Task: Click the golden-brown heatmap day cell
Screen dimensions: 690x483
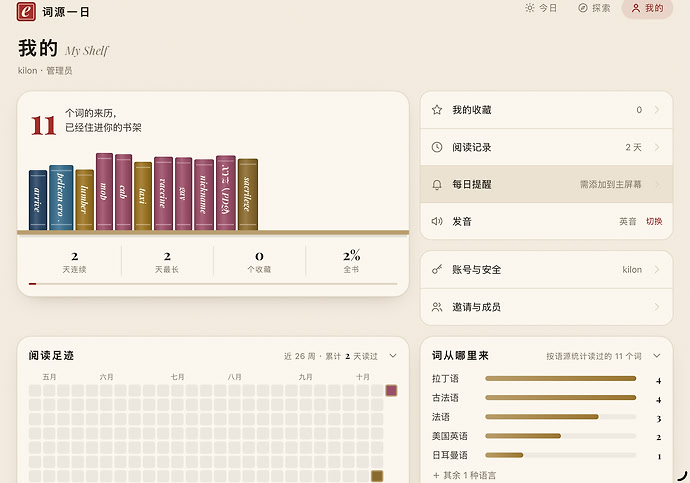Action: 377,476
